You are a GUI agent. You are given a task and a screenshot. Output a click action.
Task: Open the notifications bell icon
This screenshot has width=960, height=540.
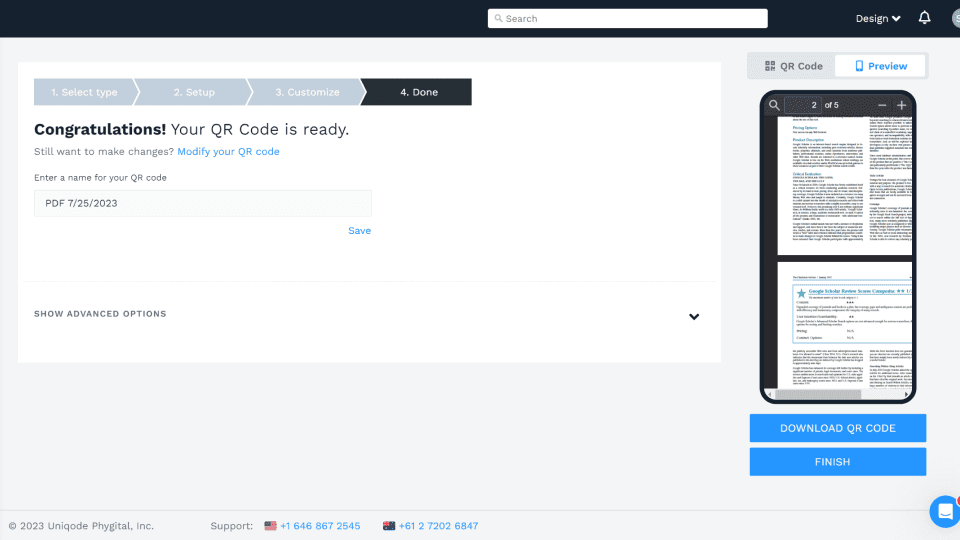(924, 18)
